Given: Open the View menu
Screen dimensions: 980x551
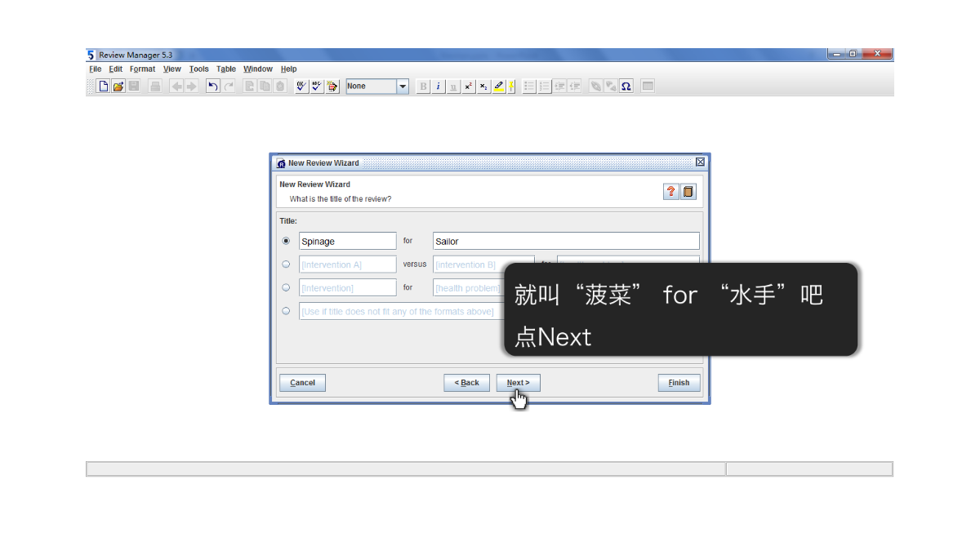Looking at the screenshot, I should 171,69.
